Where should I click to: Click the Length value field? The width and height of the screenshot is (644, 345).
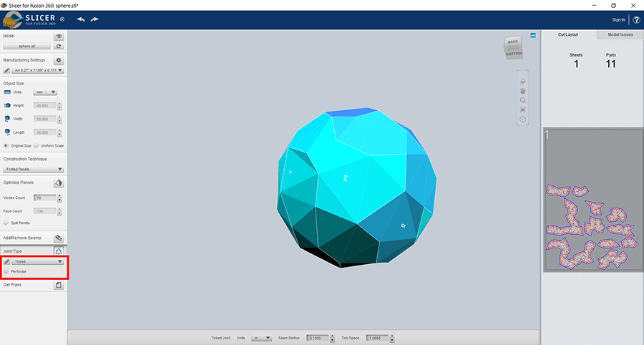click(x=44, y=132)
